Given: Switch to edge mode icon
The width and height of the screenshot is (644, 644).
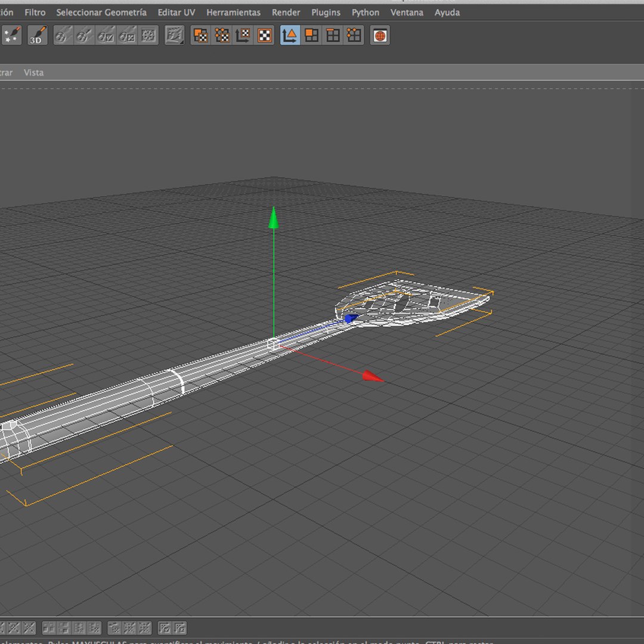Looking at the screenshot, I should tap(333, 35).
